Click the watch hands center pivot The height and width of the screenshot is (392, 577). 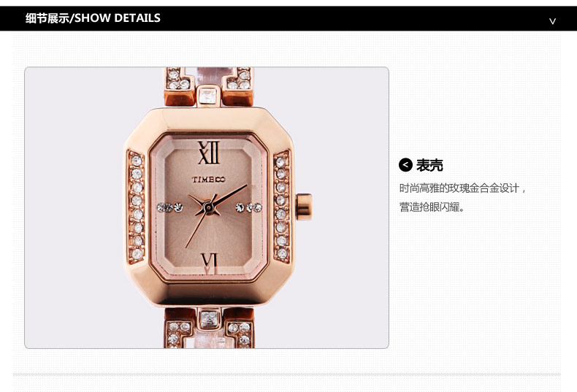tap(209, 208)
